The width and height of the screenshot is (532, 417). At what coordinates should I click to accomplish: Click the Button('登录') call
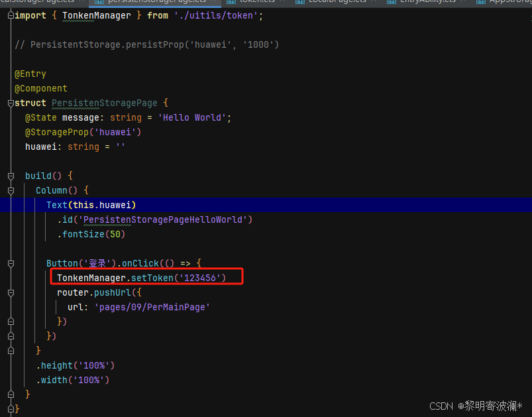coord(81,263)
